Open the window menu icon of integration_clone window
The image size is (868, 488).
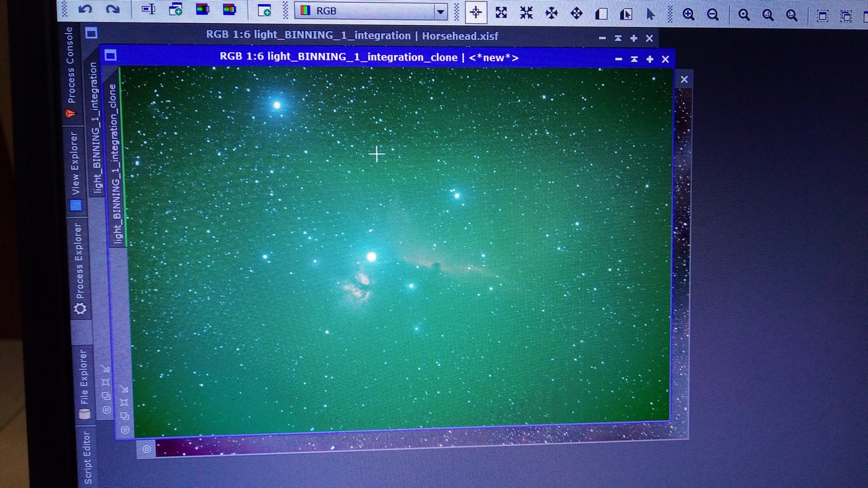[111, 56]
